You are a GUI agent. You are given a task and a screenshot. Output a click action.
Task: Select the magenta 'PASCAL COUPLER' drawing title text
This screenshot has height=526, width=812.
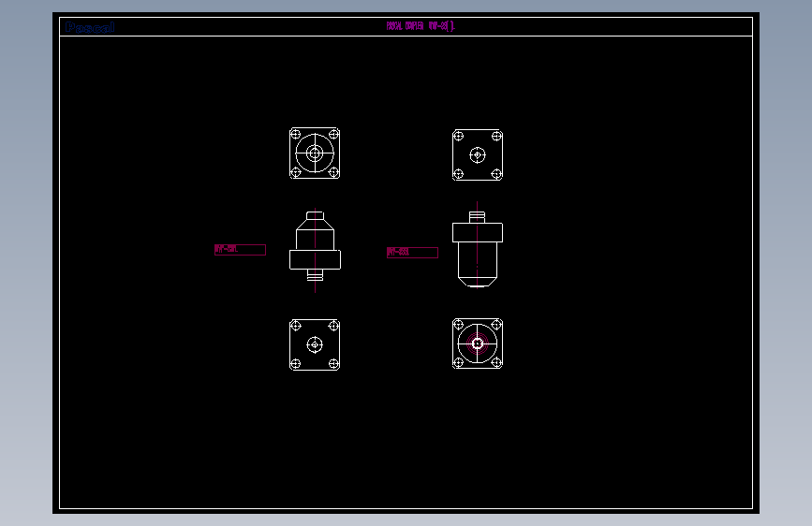[x=421, y=26]
